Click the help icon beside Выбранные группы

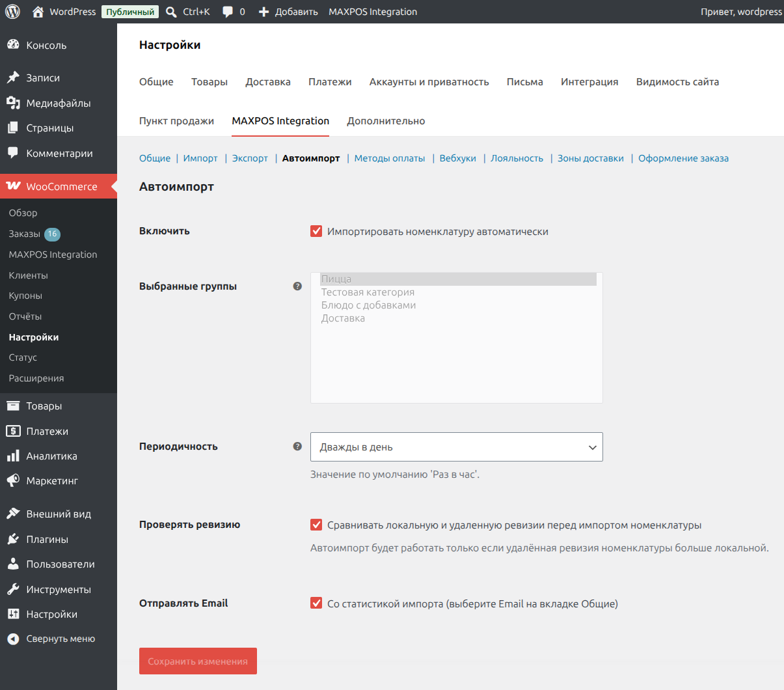point(297,286)
